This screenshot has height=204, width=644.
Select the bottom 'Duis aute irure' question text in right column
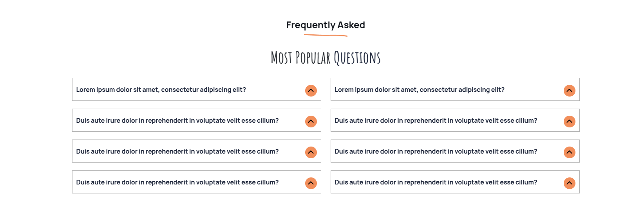point(436,183)
